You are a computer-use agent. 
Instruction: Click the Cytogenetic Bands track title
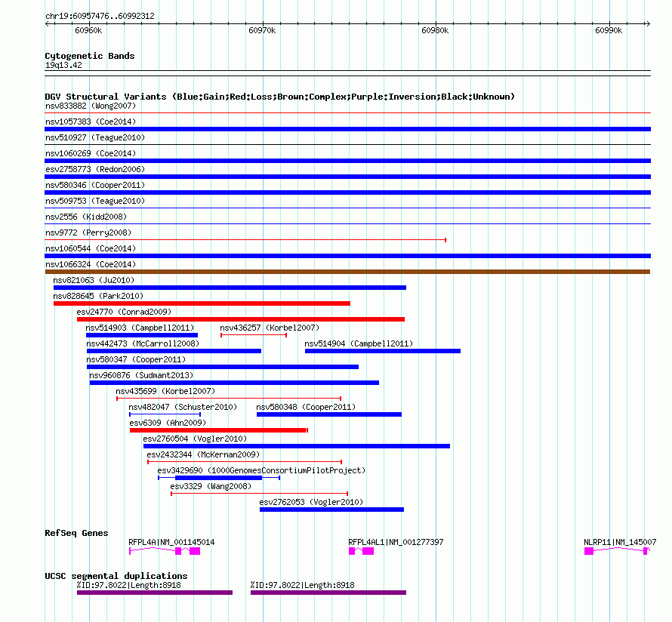click(x=90, y=56)
